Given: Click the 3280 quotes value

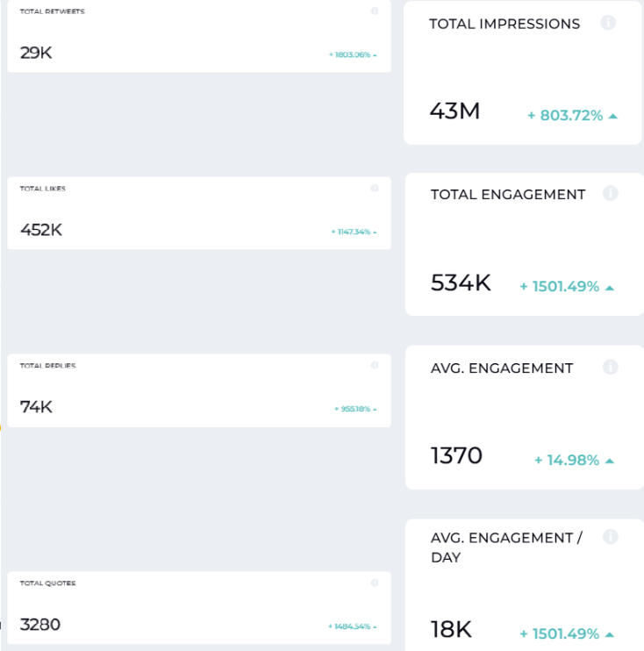Looking at the screenshot, I should click(40, 625).
